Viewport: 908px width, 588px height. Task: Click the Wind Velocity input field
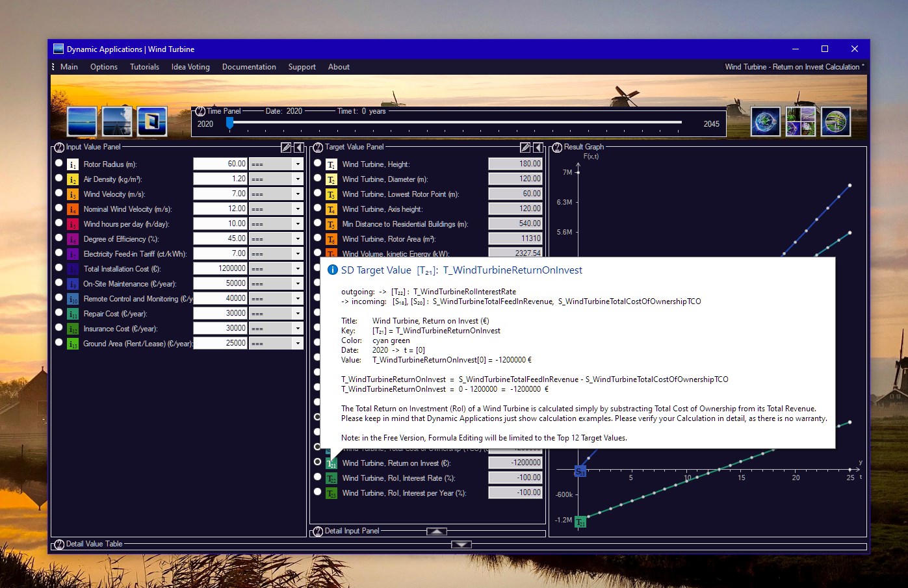220,194
